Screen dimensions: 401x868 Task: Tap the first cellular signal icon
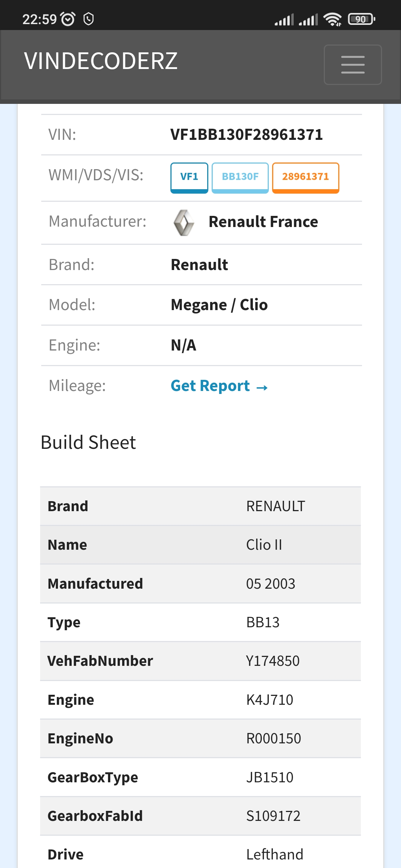[284, 19]
